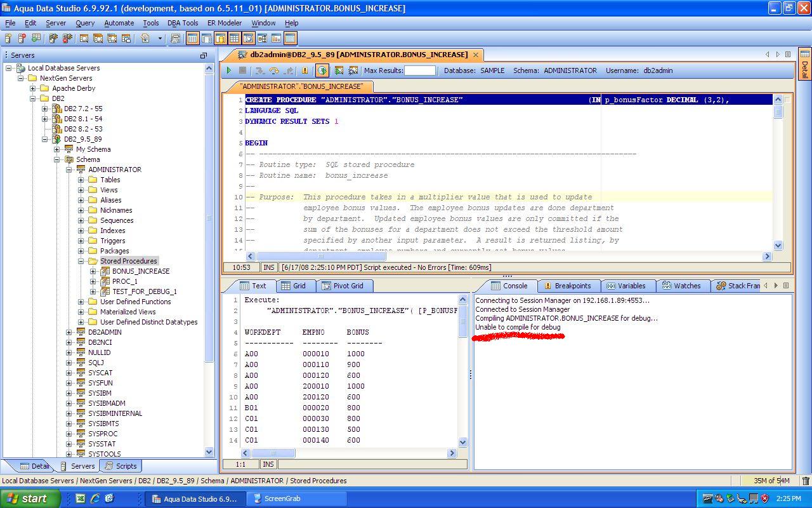Click the stop debugging icon
The image size is (812, 508).
[x=242, y=70]
